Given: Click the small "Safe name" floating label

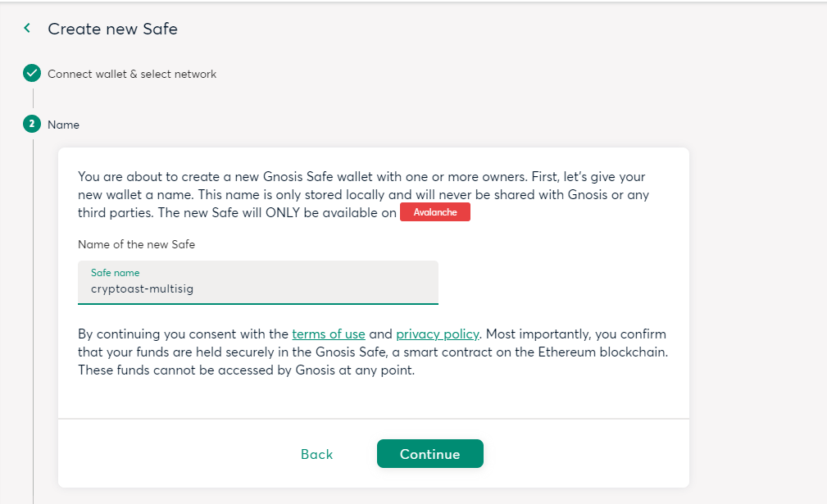Looking at the screenshot, I should coord(115,272).
